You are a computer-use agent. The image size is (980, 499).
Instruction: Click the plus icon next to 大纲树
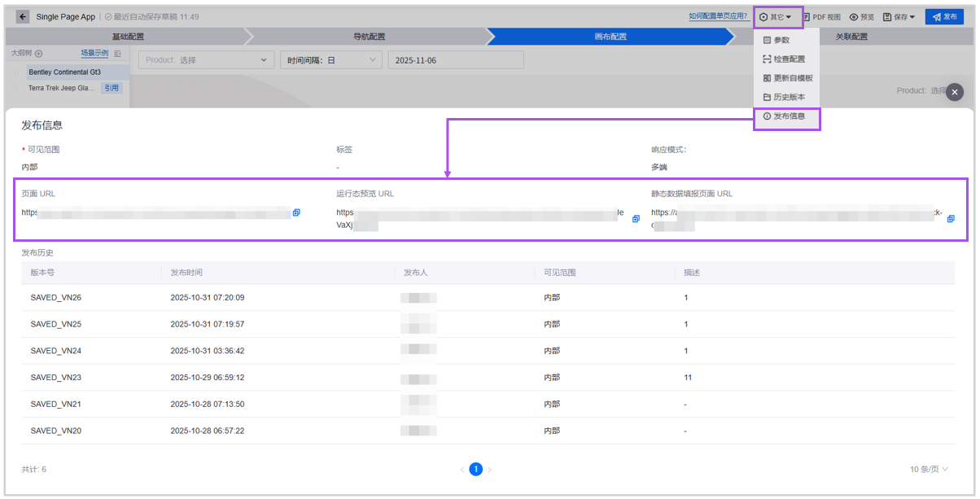[38, 54]
